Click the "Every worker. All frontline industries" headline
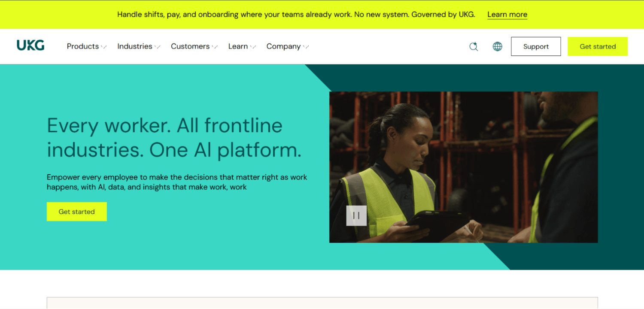This screenshot has width=644, height=309. click(x=174, y=138)
